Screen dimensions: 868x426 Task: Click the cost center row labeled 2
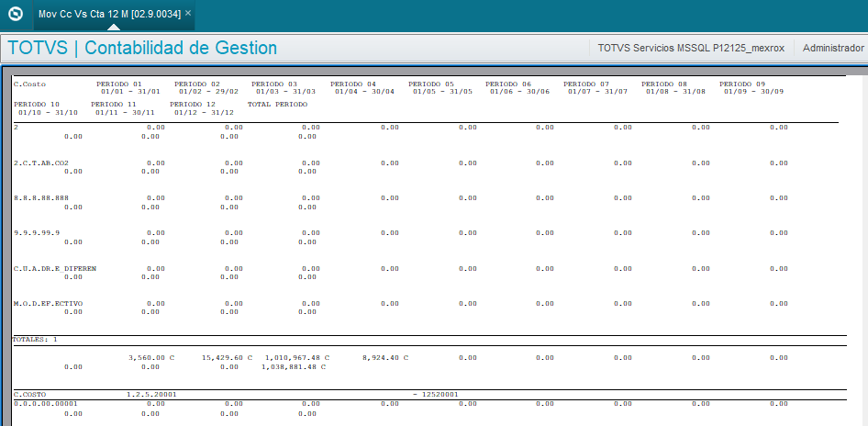[x=400, y=132]
